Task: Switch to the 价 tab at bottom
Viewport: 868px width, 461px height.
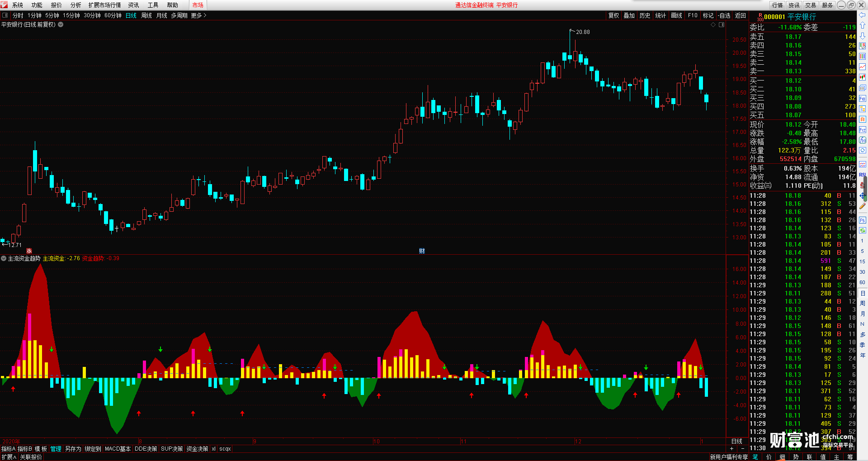Action: (769, 457)
